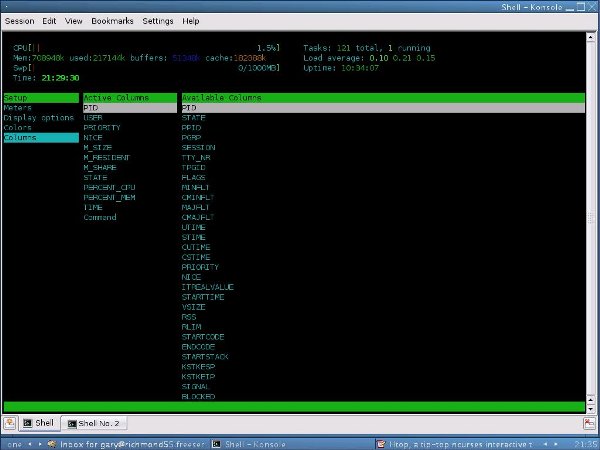
Task: Select USER in Active Columns
Action: 93,117
